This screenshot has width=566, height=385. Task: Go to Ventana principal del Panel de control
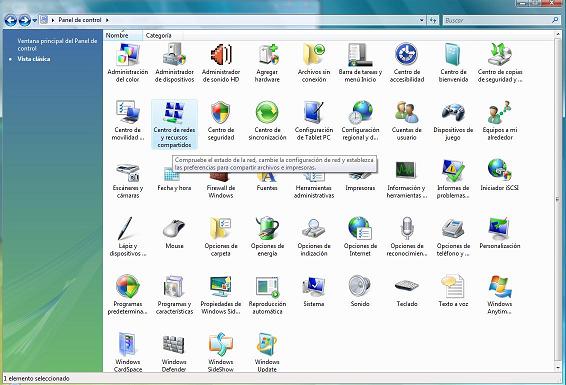pyautogui.click(x=57, y=44)
